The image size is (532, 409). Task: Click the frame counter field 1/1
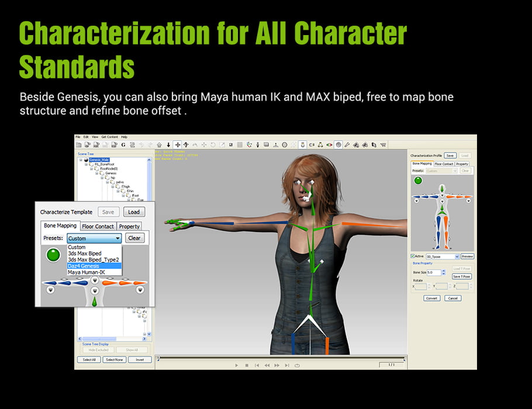391,365
